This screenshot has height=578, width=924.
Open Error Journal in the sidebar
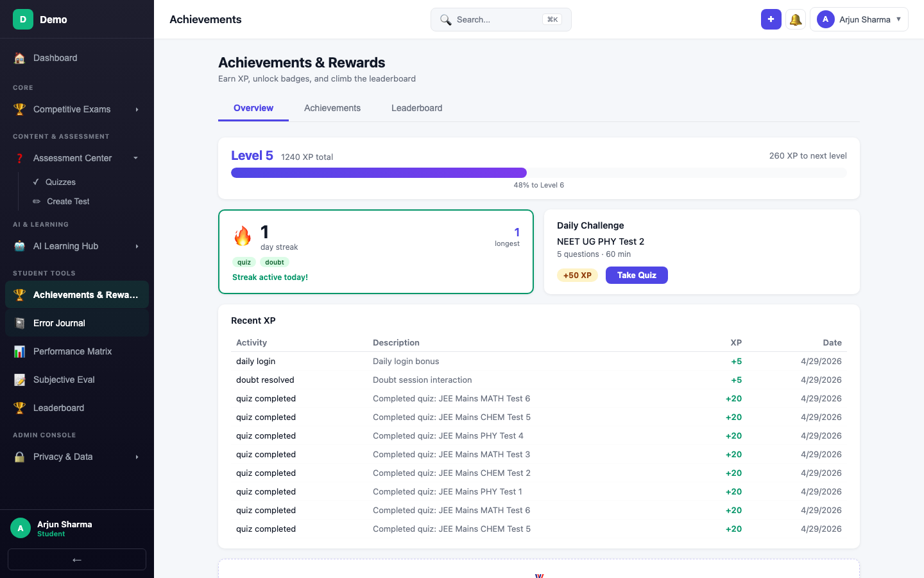[77, 323]
